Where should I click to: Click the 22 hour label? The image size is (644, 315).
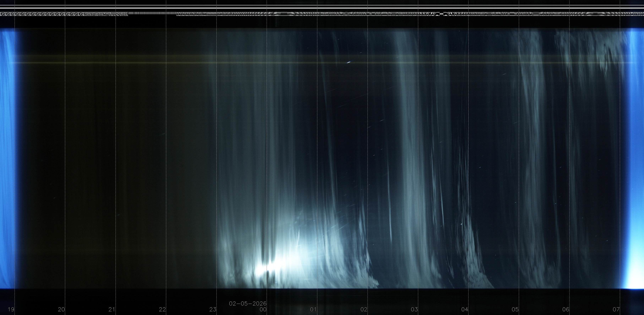162,310
